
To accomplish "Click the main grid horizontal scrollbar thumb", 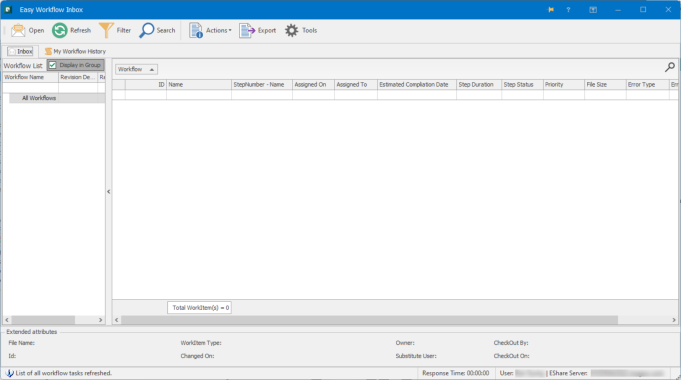I will point(369,320).
